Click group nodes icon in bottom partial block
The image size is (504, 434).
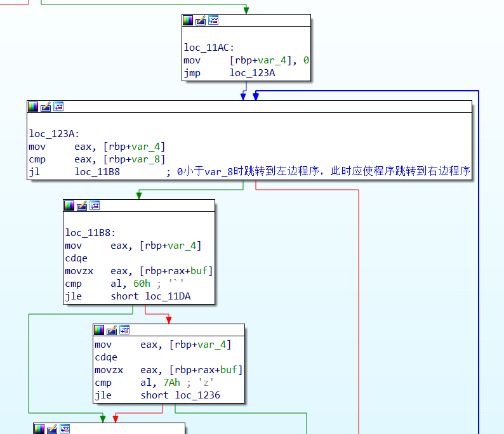pyautogui.click(x=65, y=429)
